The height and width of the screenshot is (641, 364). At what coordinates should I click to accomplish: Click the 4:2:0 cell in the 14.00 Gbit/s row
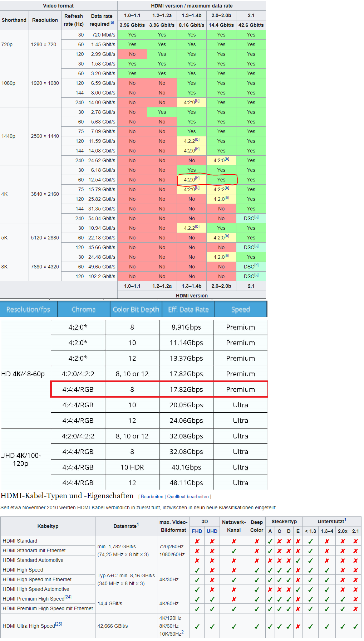coord(192,102)
